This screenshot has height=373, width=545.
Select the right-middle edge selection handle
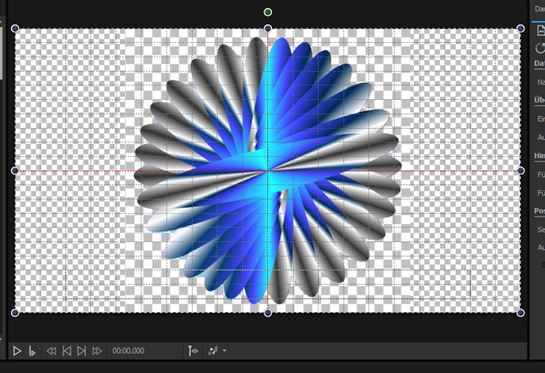point(521,171)
